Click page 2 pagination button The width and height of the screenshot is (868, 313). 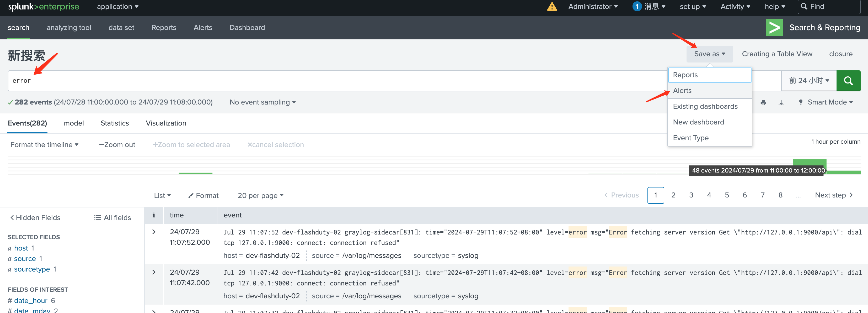point(673,195)
